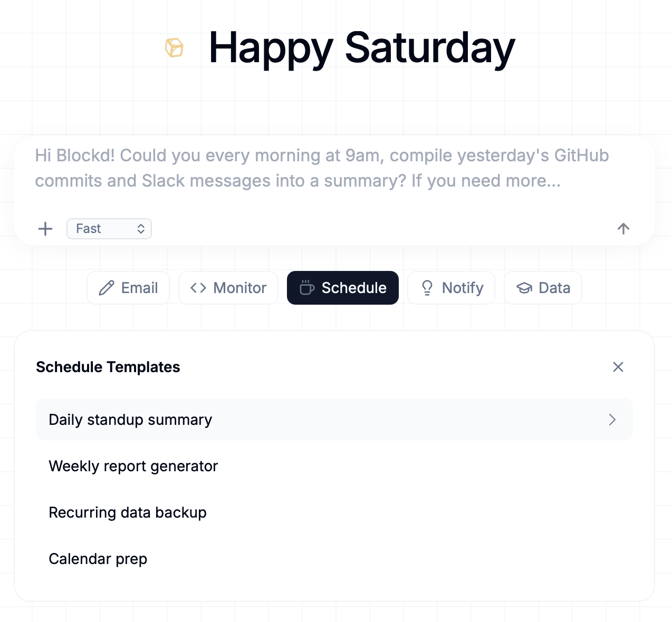The image size is (672, 622).
Task: Click the coffee cup icon on Schedule
Action: click(307, 288)
